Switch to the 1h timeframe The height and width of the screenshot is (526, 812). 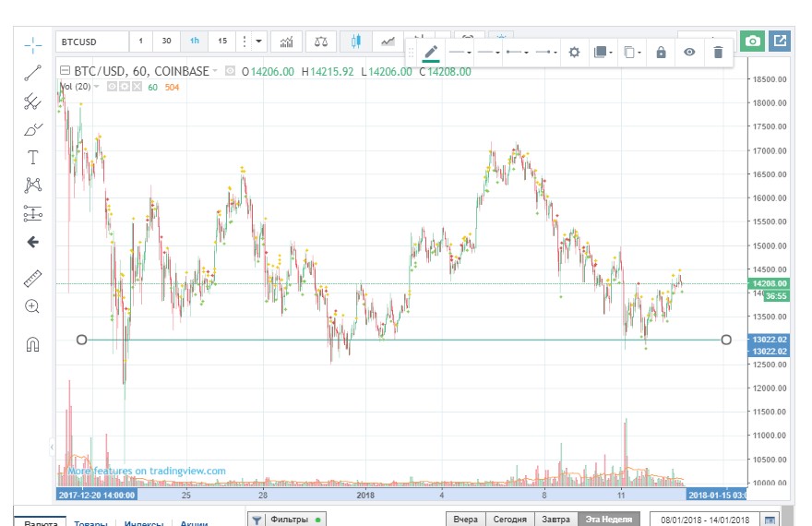195,42
